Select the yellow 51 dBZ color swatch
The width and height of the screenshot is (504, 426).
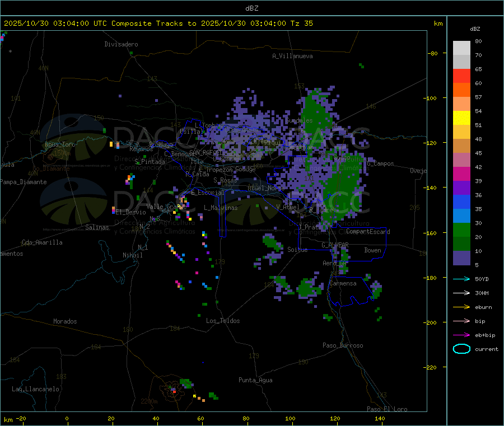pos(461,118)
